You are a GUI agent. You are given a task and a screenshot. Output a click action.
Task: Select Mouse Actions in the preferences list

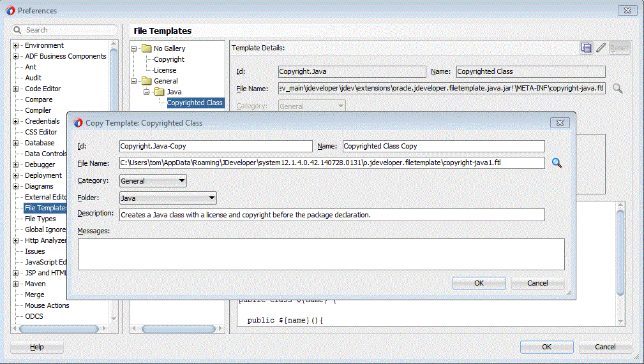(47, 305)
